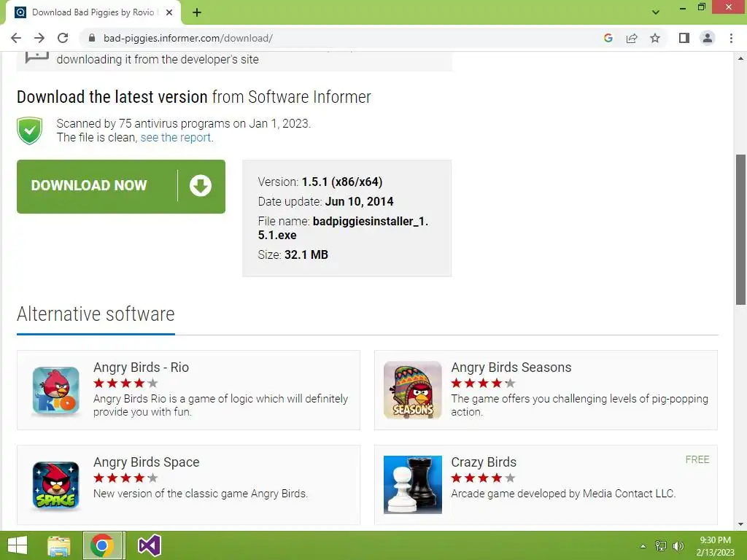Open the browser side panel

(684, 38)
